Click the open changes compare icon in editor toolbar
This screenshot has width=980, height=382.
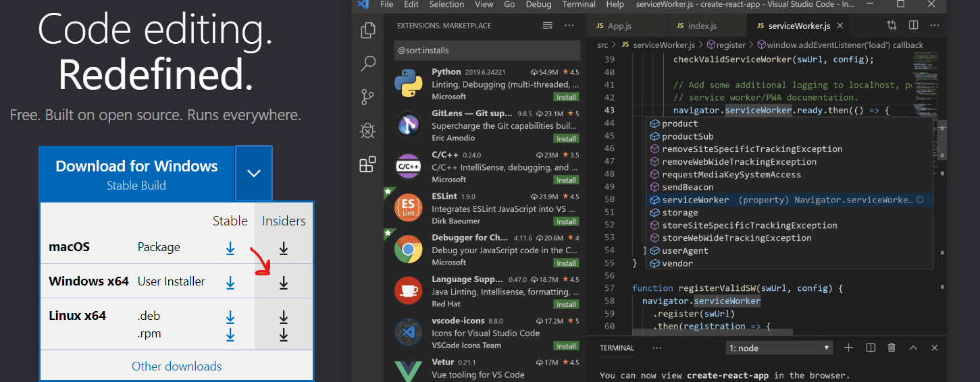point(892,26)
